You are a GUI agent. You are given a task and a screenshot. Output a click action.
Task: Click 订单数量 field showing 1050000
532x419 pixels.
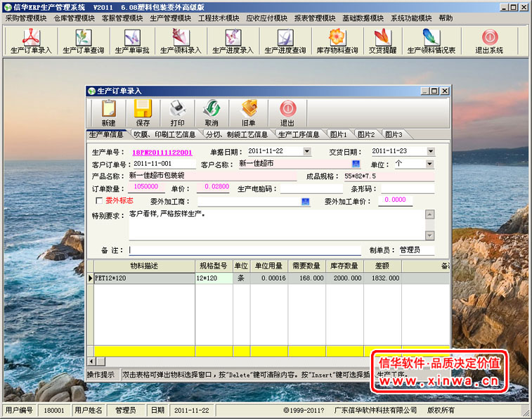(x=146, y=187)
